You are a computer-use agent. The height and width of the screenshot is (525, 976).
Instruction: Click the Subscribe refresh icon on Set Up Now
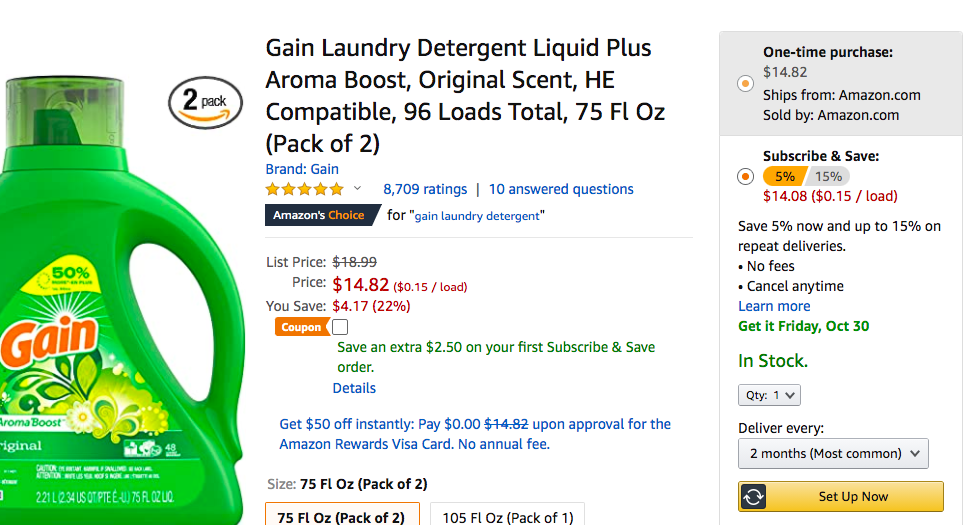coord(753,496)
